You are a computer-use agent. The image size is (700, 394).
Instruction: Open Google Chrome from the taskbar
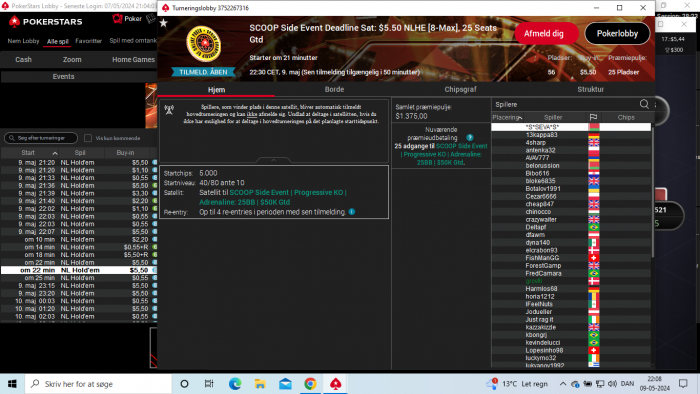pyautogui.click(x=310, y=384)
